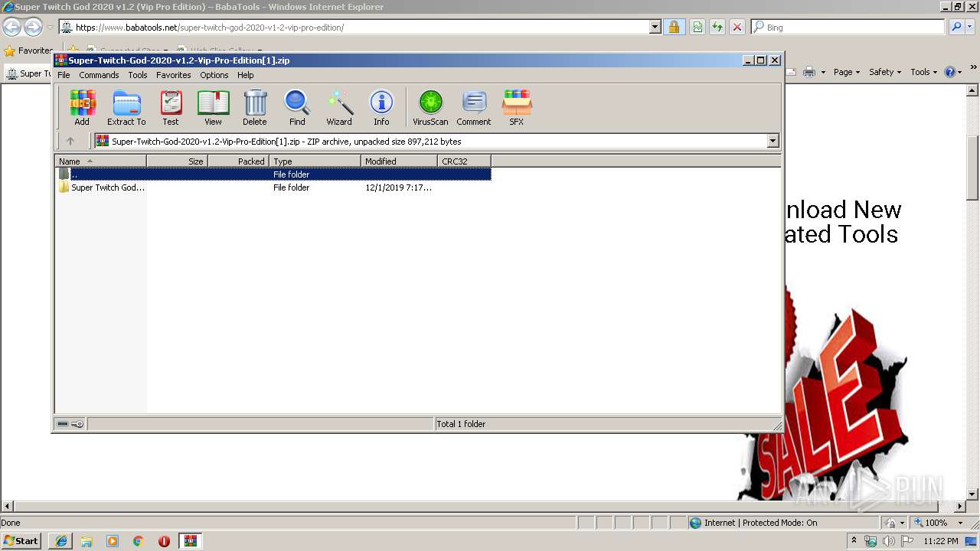
Task: Sort by CRC32 column header
Action: coord(464,161)
